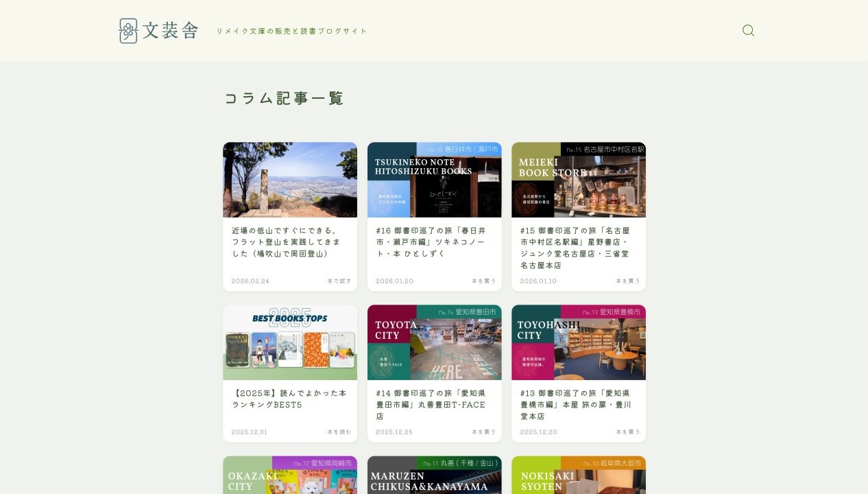The width and height of the screenshot is (868, 494).
Task: Open the Meieki Book Store thumbnail
Action: click(578, 180)
